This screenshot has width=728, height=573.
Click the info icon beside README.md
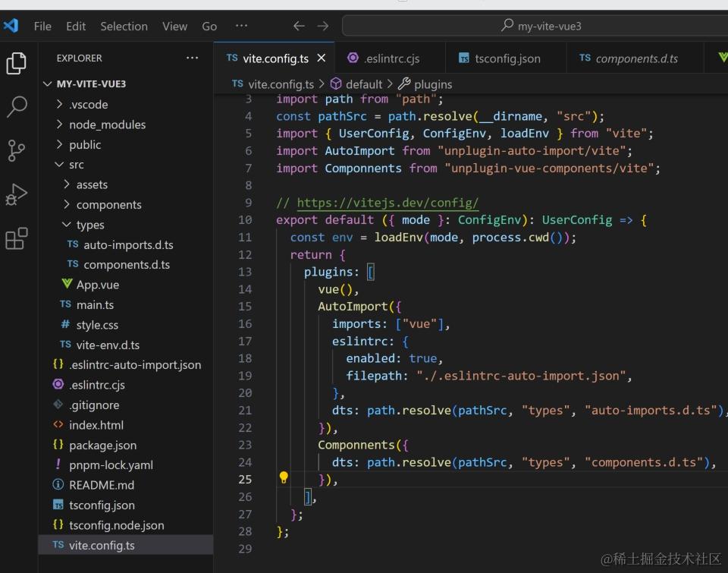pos(58,484)
